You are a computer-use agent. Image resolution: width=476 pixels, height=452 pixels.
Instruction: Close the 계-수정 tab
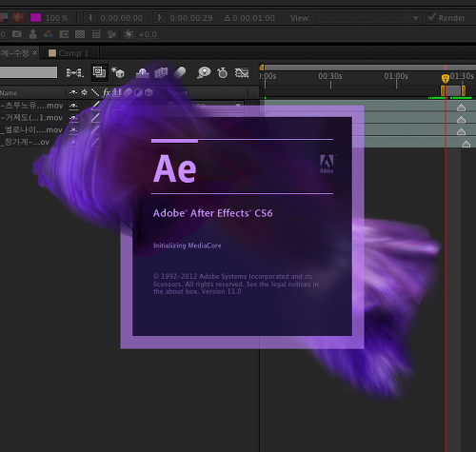coord(34,52)
